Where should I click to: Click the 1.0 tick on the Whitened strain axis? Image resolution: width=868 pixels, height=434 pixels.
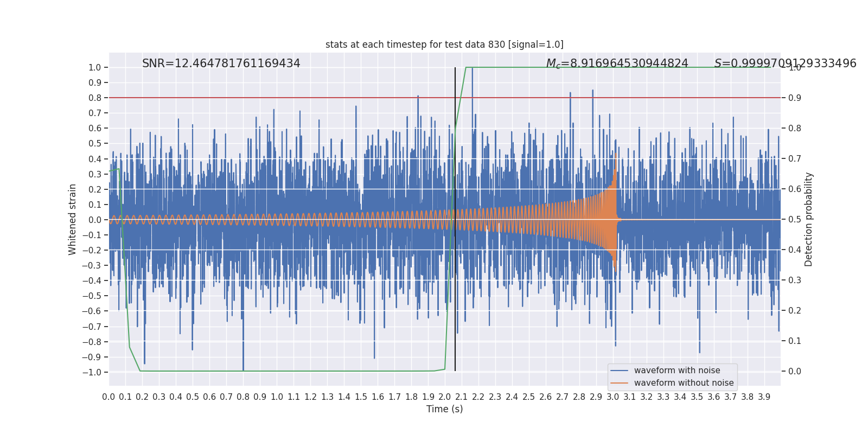pyautogui.click(x=95, y=68)
